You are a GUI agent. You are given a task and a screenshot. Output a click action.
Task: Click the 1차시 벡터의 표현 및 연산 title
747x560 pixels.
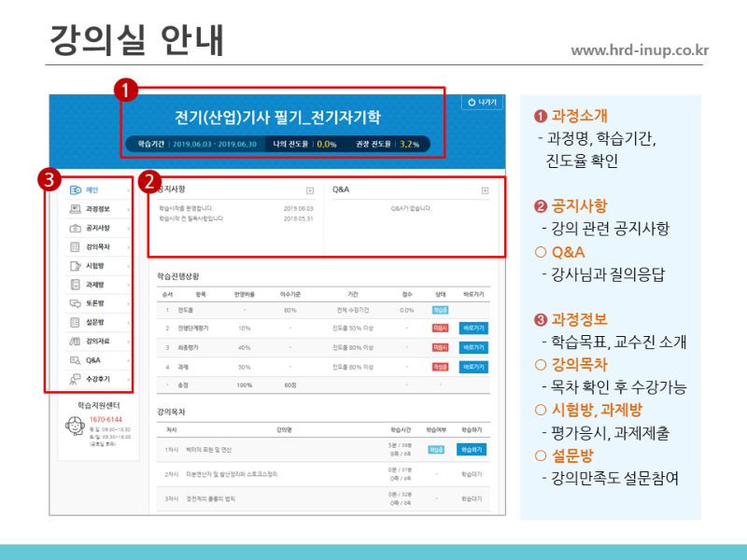pos(208,450)
